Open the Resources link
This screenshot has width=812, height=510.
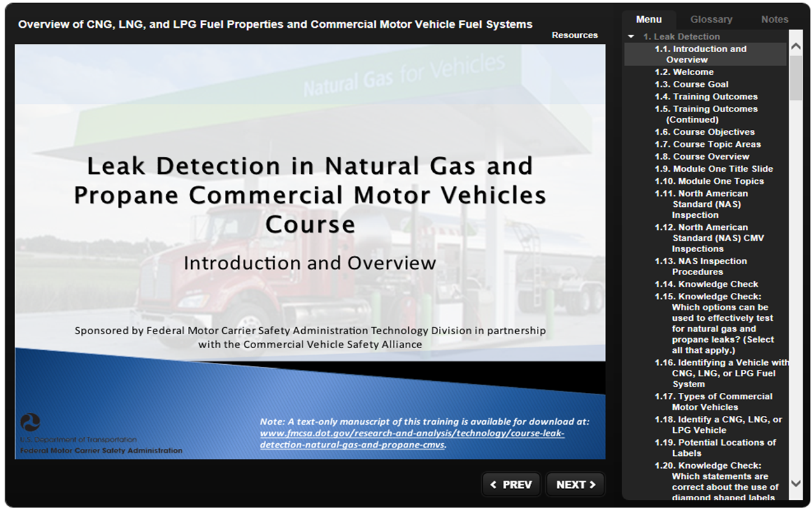point(574,35)
